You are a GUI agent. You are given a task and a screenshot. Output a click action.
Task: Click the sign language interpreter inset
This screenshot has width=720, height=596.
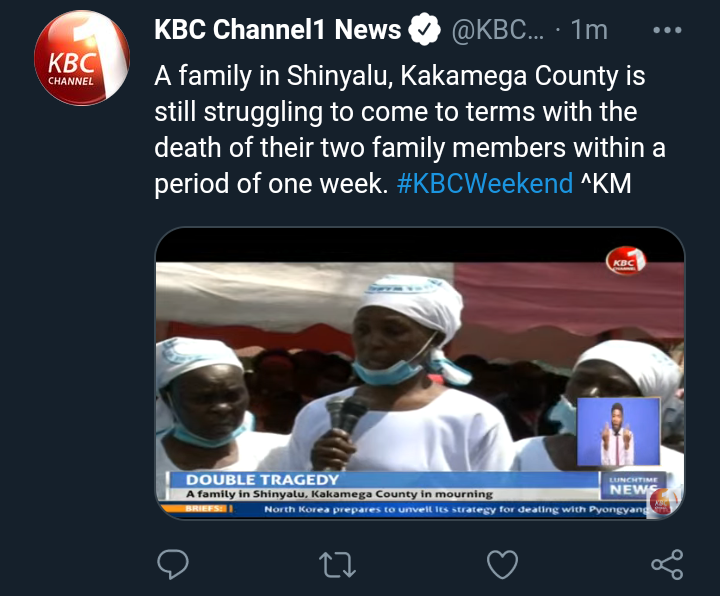618,431
